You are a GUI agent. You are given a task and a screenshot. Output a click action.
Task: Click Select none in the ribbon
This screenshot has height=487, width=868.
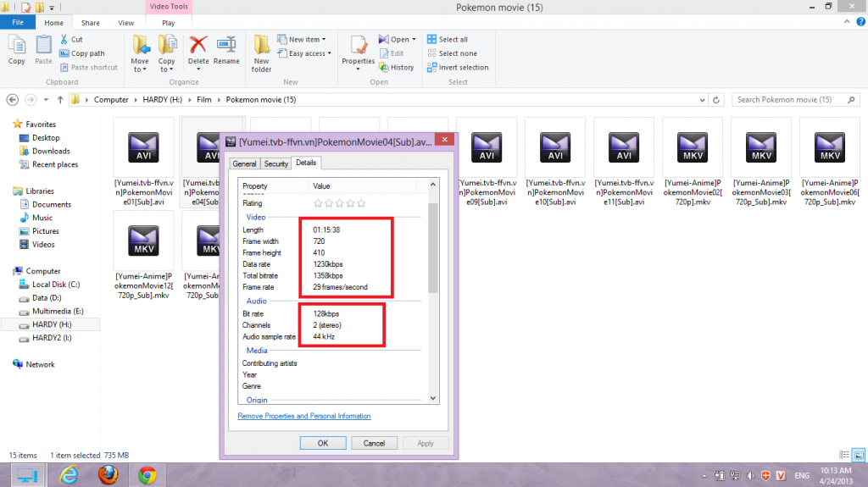pyautogui.click(x=452, y=53)
